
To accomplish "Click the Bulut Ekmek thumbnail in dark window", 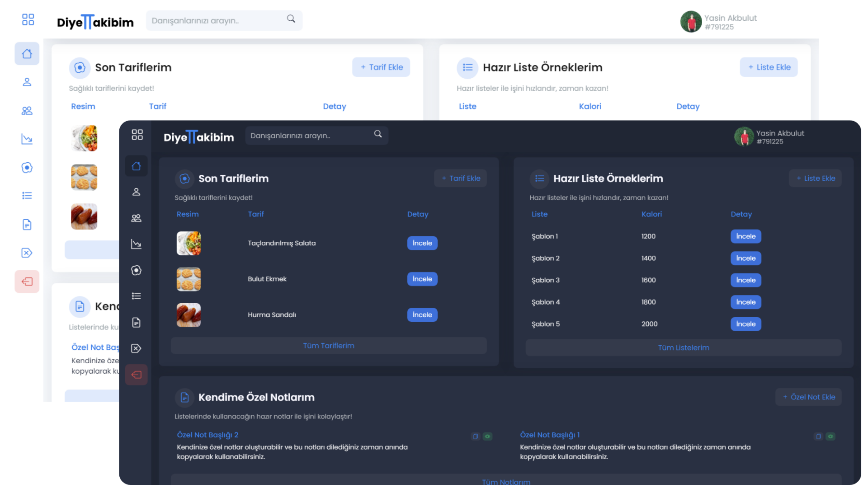I will (x=189, y=279).
